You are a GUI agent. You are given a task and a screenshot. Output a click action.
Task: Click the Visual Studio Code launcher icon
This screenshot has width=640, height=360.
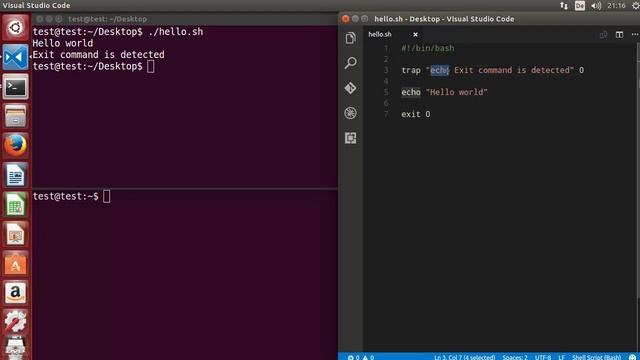(x=16, y=57)
